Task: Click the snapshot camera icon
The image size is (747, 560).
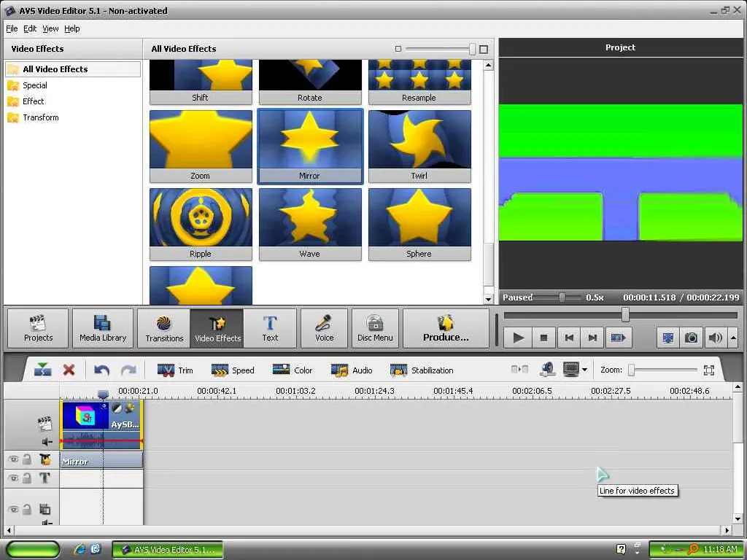Action: pyautogui.click(x=691, y=338)
